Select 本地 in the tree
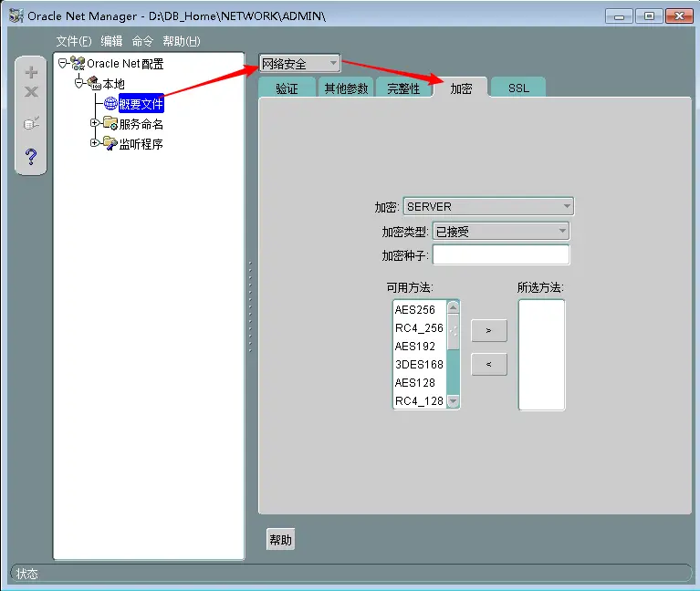Image resolution: width=700 pixels, height=591 pixels. [113, 83]
